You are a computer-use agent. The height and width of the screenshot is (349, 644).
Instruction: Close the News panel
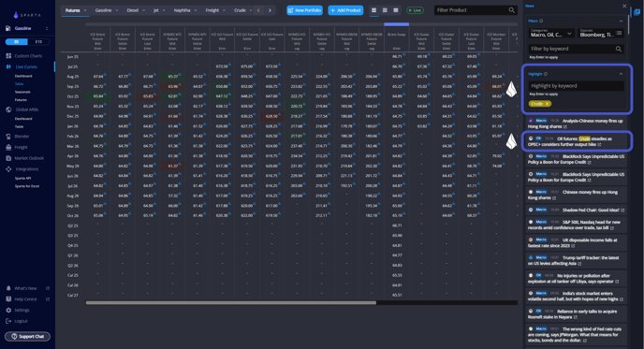(x=624, y=6)
